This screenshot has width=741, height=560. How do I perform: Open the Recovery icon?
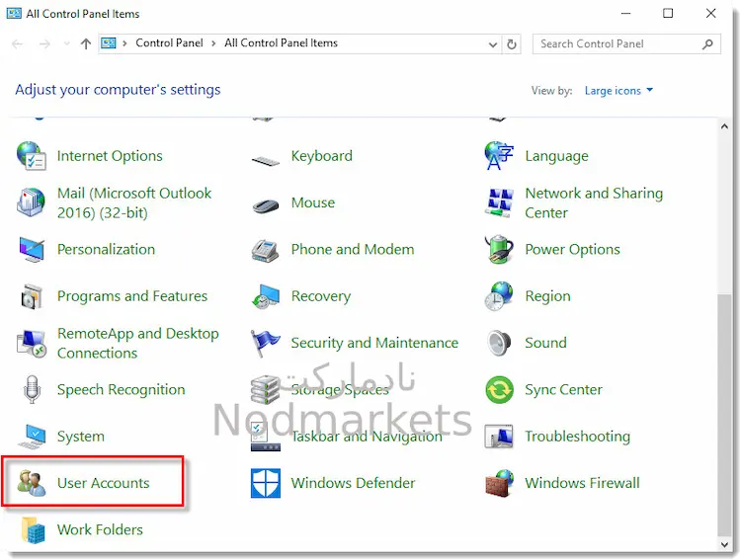point(266,296)
